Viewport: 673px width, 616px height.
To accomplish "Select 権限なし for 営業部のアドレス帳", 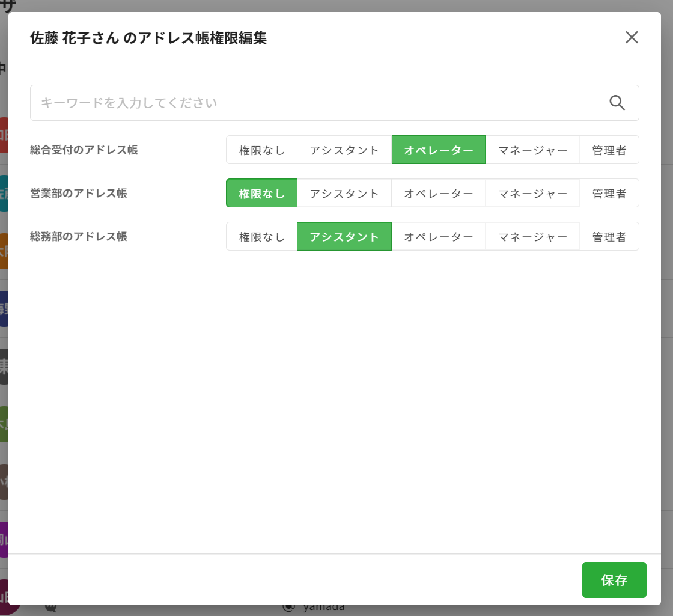I will coord(262,194).
